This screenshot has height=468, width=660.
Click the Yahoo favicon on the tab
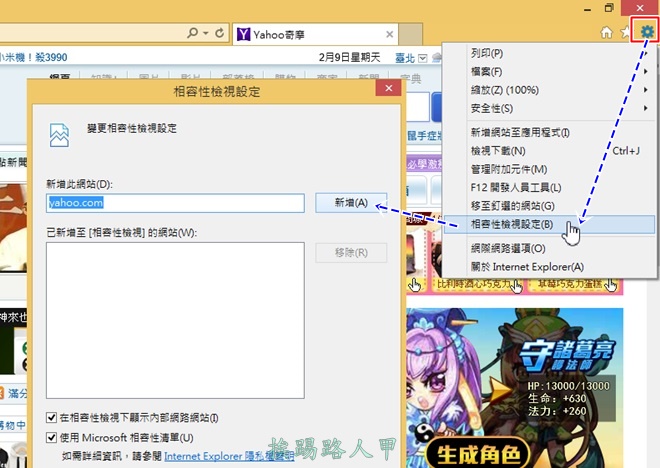[x=245, y=34]
